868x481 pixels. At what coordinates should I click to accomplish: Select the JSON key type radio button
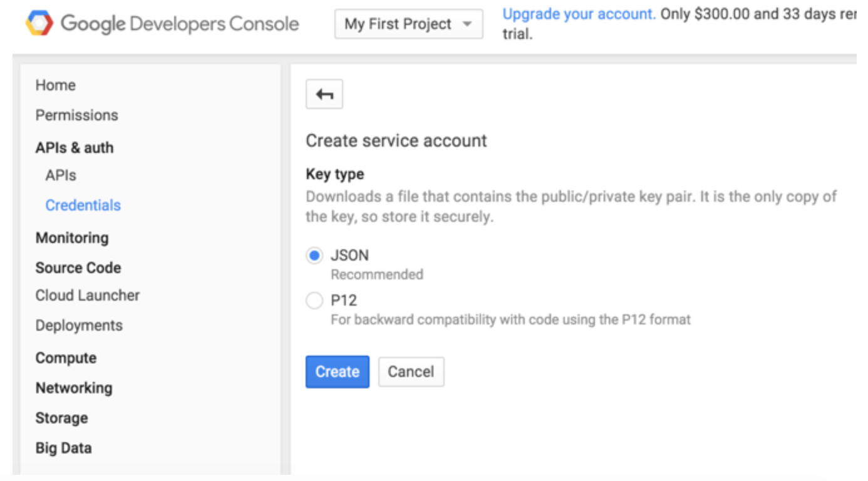[314, 256]
